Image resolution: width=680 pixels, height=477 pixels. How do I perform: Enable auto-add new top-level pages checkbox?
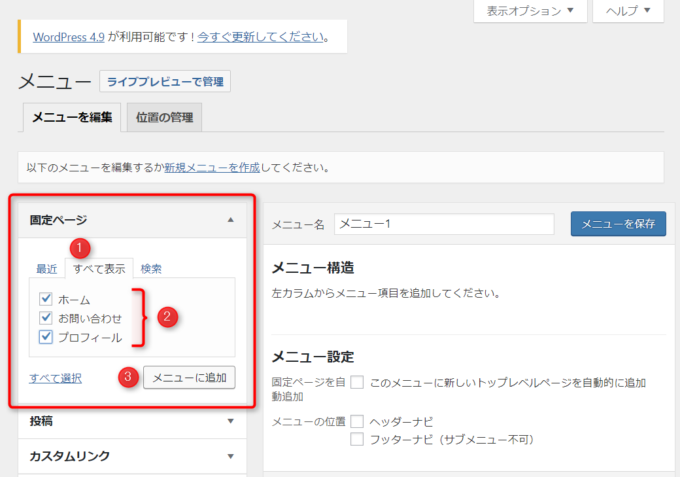click(x=357, y=383)
